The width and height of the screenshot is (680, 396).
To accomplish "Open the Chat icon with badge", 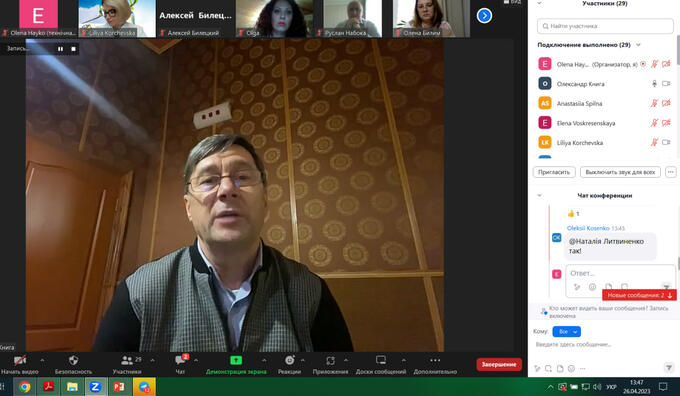I will (181, 360).
